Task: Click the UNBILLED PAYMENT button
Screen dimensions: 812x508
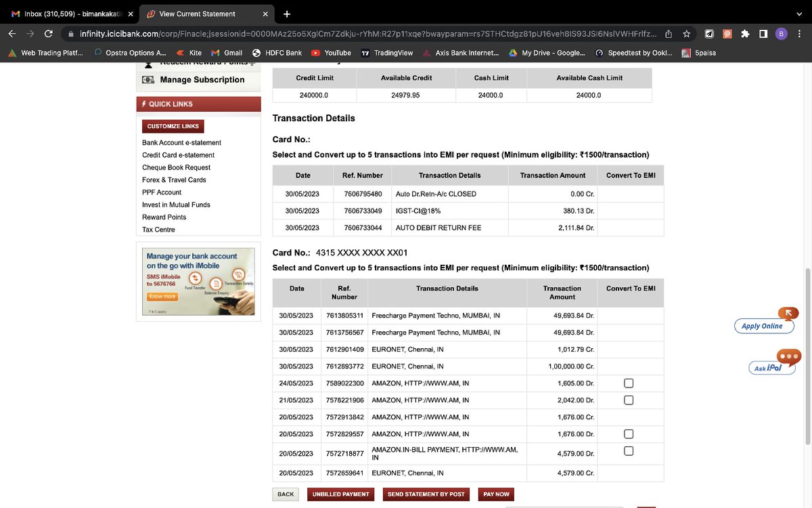Action: [341, 494]
